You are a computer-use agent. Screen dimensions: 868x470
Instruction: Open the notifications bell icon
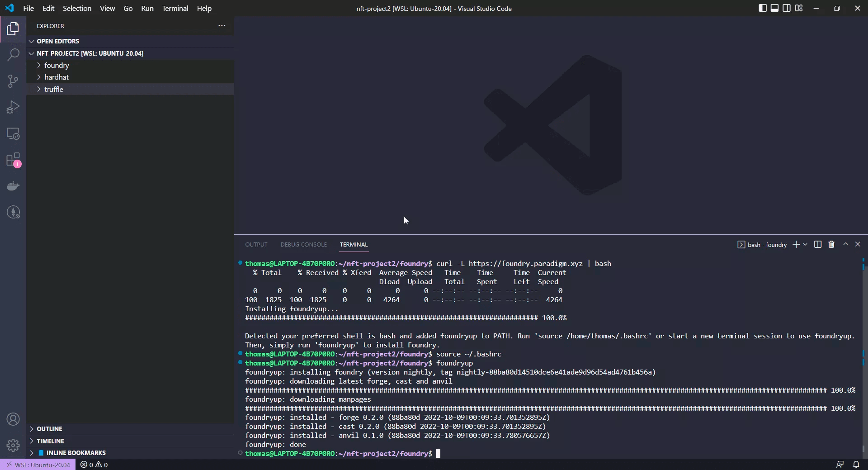(x=856, y=465)
